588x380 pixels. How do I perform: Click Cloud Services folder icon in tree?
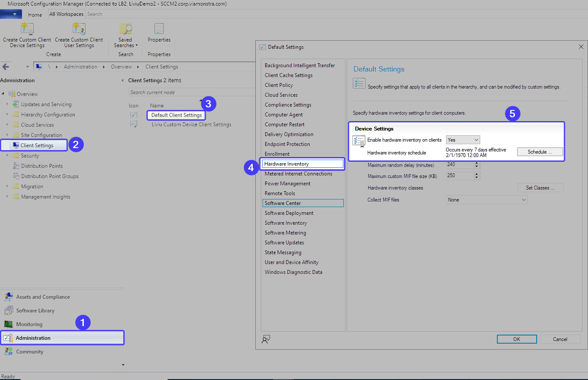pos(16,125)
